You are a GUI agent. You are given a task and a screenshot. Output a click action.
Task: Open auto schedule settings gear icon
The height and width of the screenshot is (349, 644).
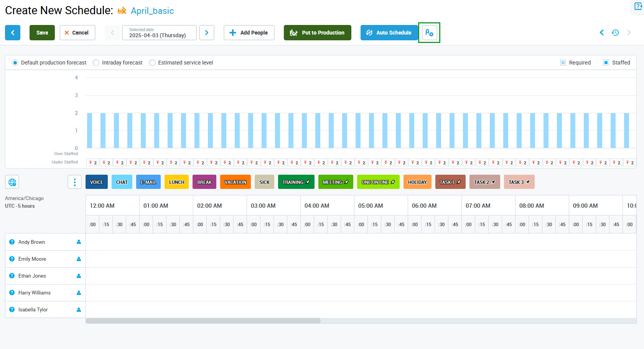pyautogui.click(x=429, y=33)
